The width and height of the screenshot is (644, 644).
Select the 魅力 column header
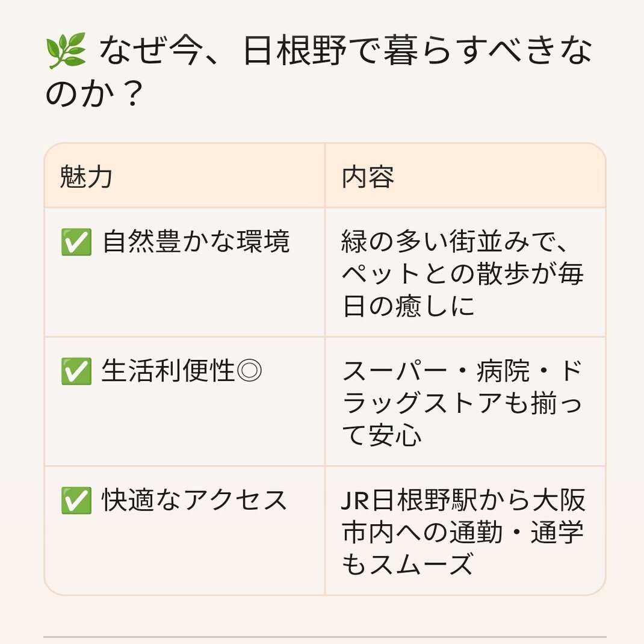[86, 176]
